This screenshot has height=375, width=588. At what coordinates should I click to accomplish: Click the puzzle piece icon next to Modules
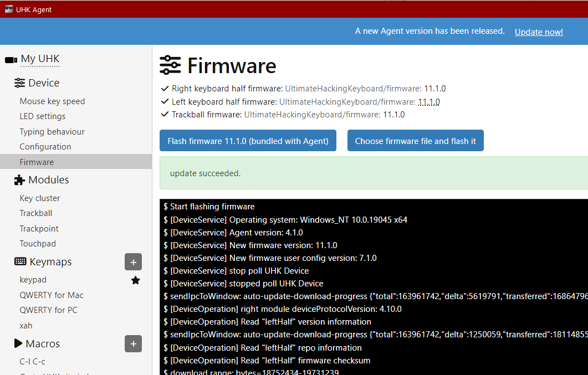19,180
